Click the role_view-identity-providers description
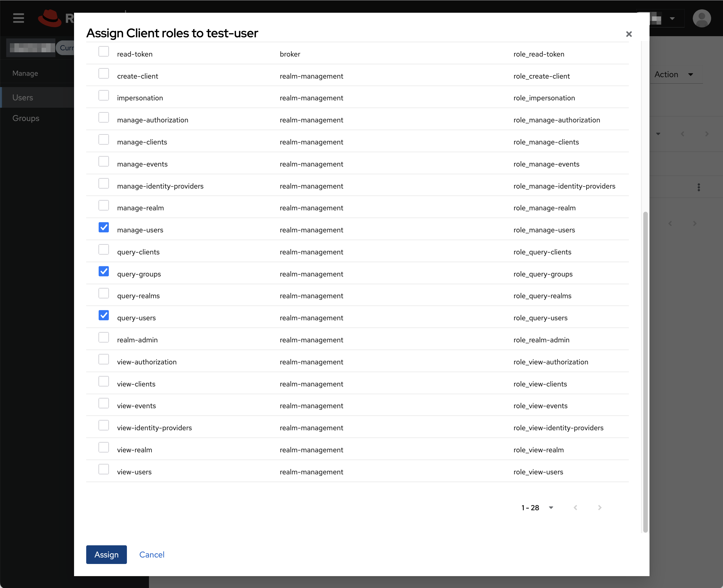 pos(558,428)
